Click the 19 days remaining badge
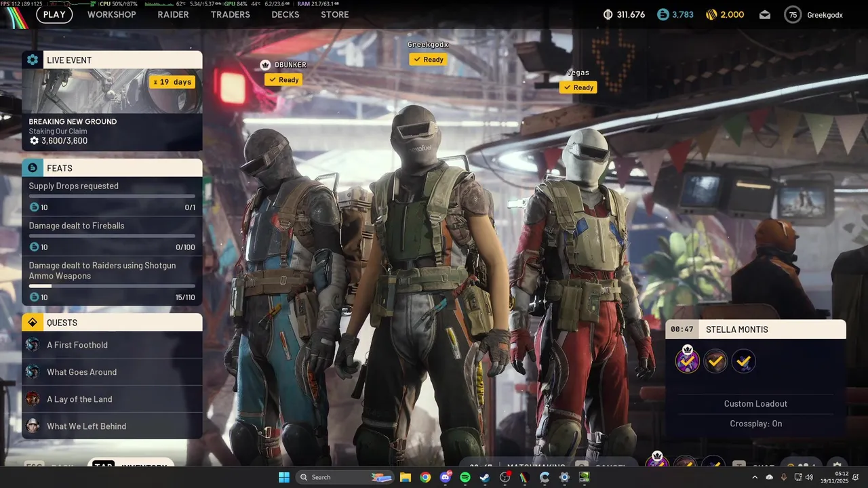The width and height of the screenshot is (868, 488). [x=172, y=82]
